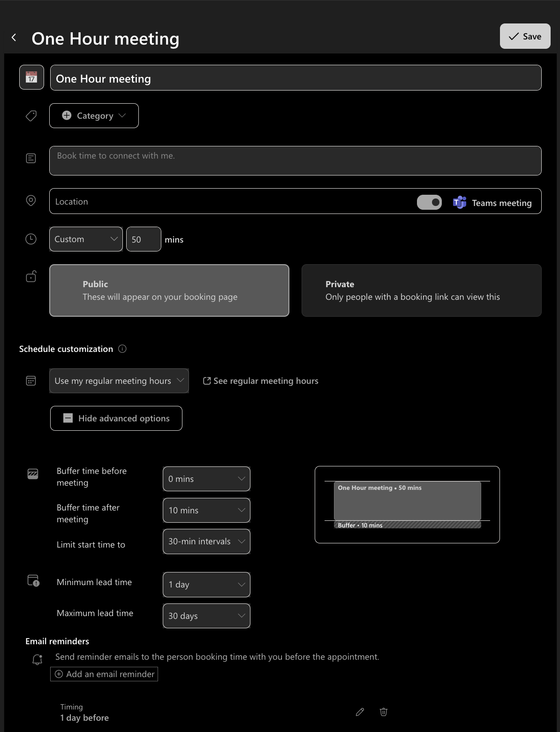Click the Email reminders heading

[x=57, y=641]
